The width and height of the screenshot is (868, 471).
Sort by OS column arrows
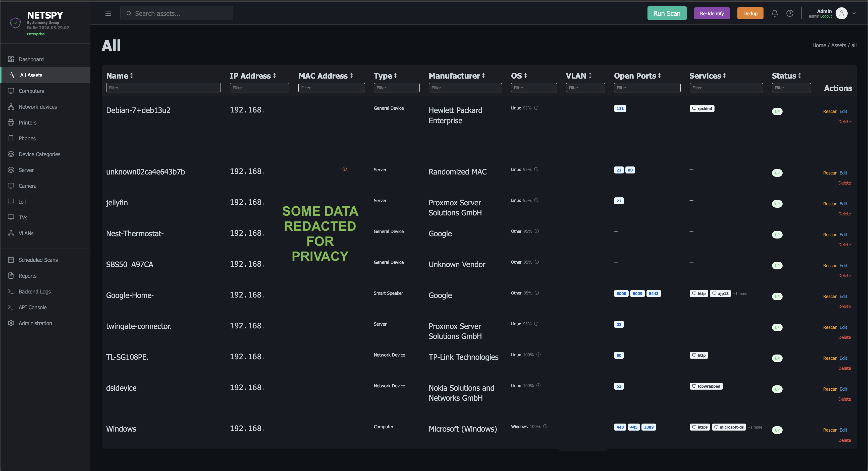click(x=525, y=76)
